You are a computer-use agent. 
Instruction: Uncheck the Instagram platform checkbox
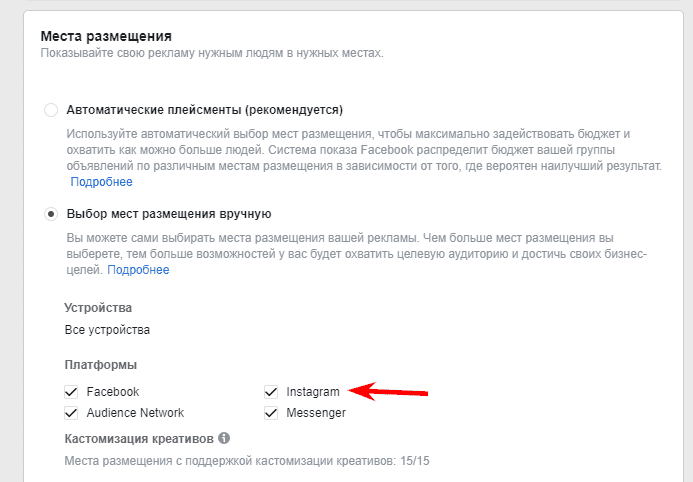tap(271, 392)
